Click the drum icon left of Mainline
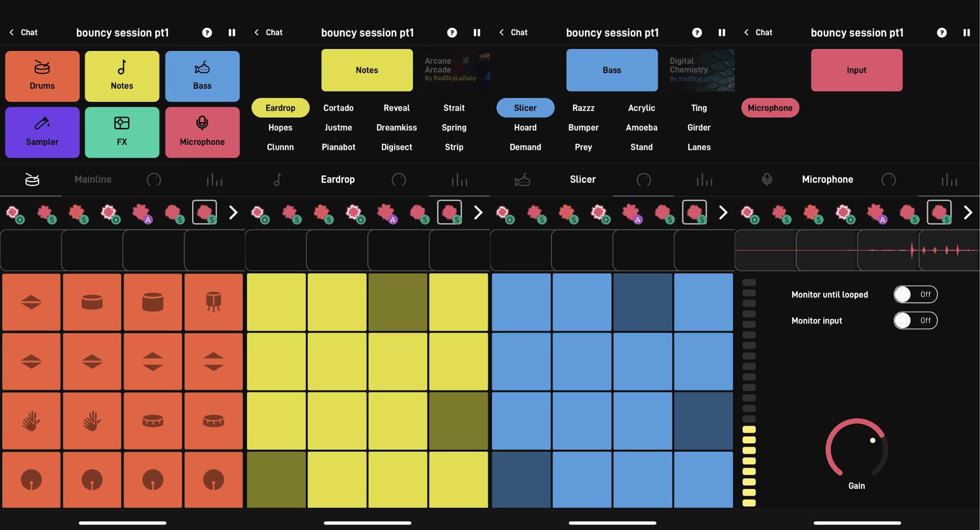Screen dimensions: 980x530 pyautogui.click(x=32, y=180)
